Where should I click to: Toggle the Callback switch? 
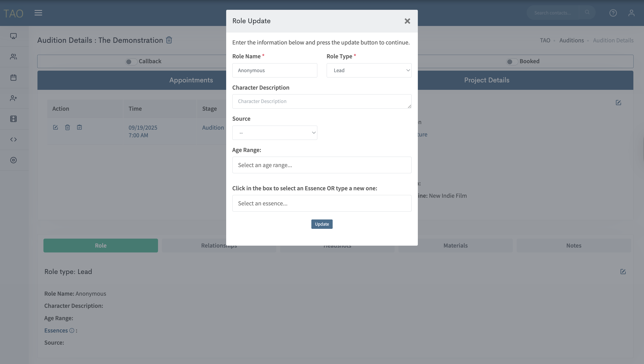[x=131, y=62]
